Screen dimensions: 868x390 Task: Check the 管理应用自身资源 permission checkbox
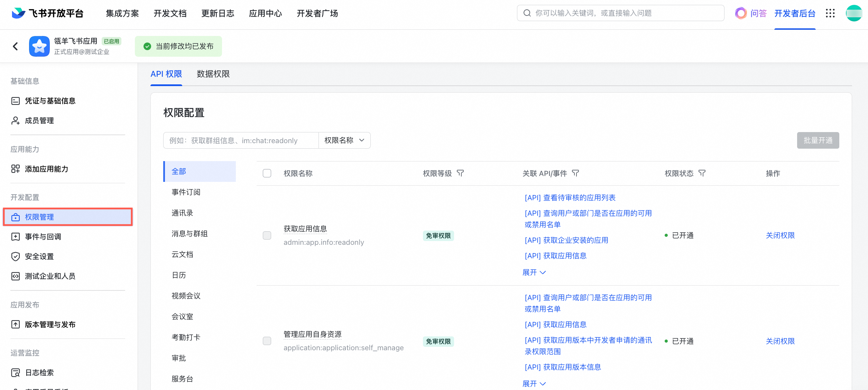point(267,341)
